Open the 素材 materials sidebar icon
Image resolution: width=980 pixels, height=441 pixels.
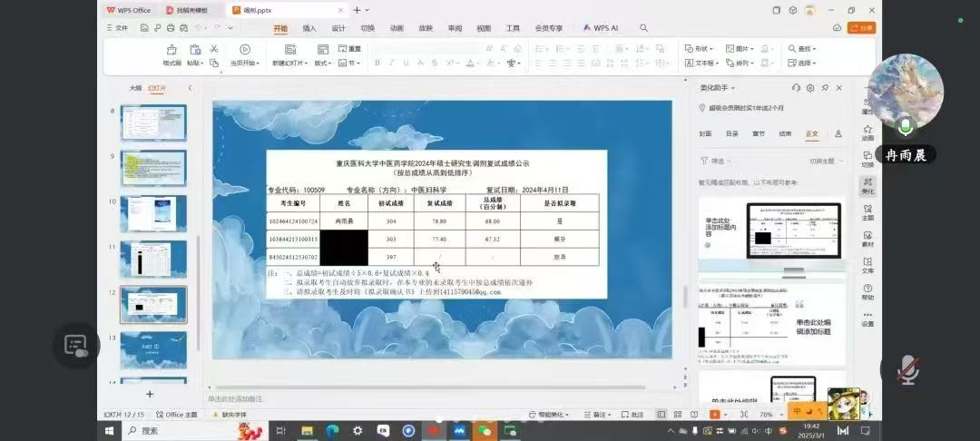(x=867, y=238)
